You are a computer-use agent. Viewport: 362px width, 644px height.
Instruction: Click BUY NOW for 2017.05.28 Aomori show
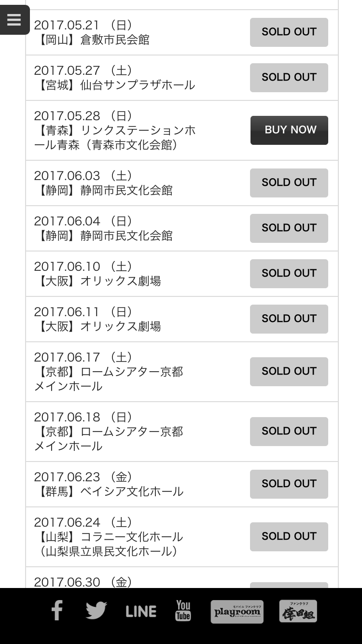(289, 130)
